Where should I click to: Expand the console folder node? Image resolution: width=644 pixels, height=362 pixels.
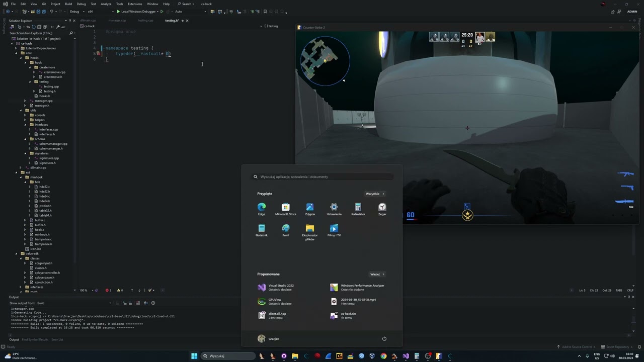click(x=25, y=115)
